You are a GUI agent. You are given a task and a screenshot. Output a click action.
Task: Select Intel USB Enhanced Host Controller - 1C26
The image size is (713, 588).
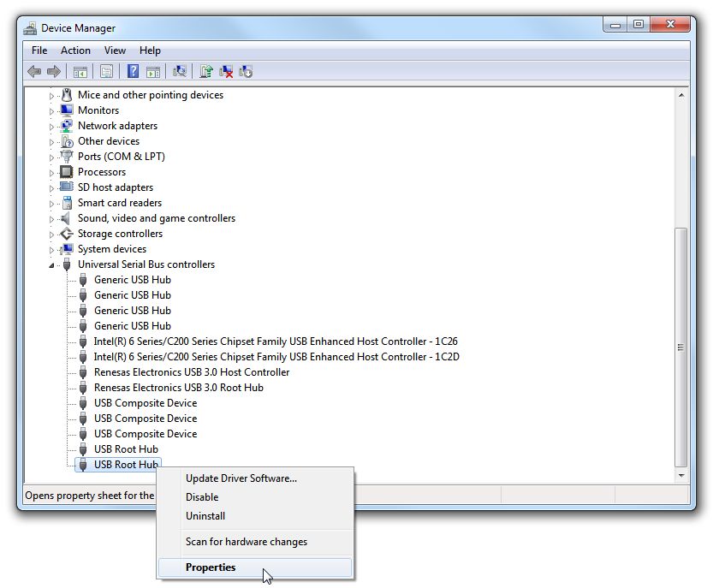point(276,342)
